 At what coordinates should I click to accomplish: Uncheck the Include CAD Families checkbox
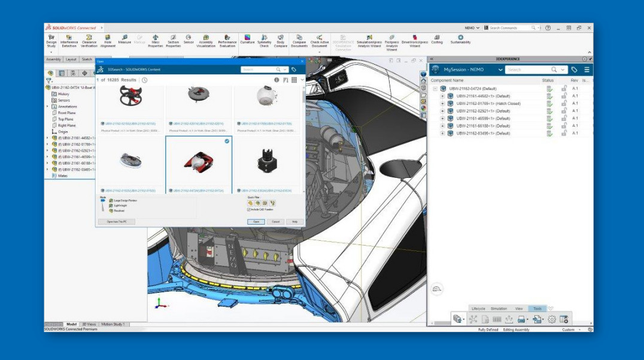tap(248, 210)
